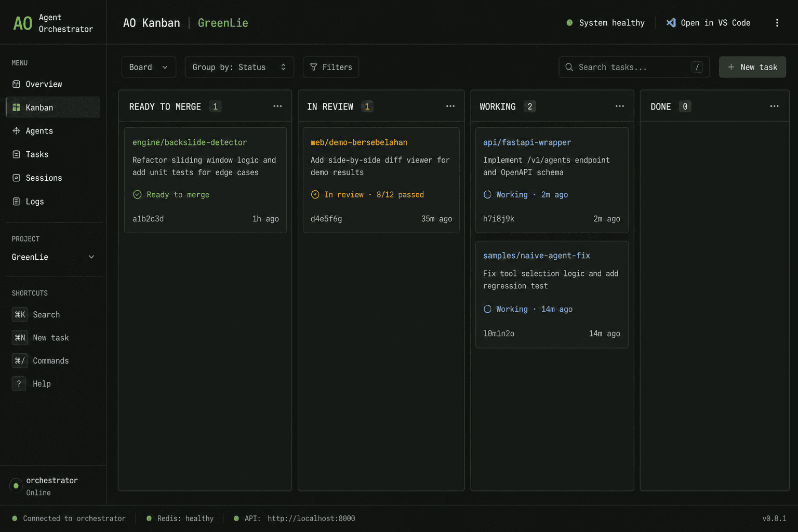Select Kanban in the sidebar menu
Screen dimensions: 798x532
pos(52,108)
